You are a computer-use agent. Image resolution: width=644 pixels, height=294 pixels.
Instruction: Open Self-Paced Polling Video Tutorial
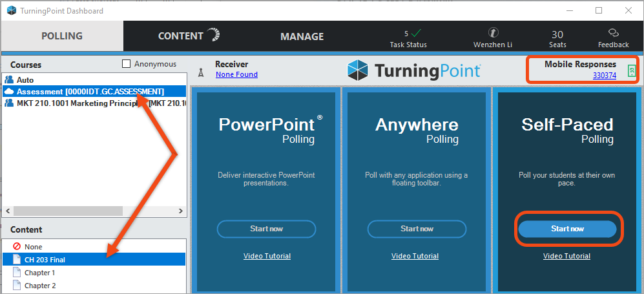pyautogui.click(x=566, y=256)
